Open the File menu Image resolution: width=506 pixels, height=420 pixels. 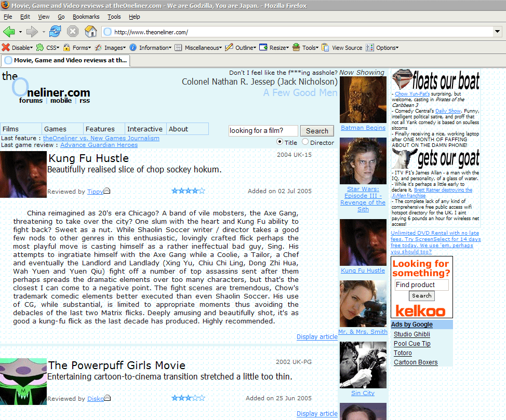tap(8, 17)
